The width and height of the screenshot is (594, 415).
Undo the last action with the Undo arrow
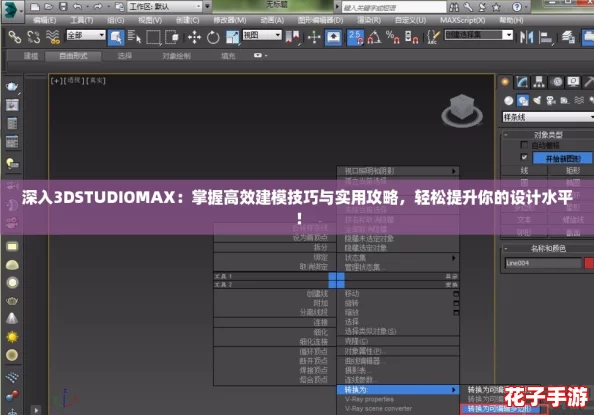[x=77, y=6]
